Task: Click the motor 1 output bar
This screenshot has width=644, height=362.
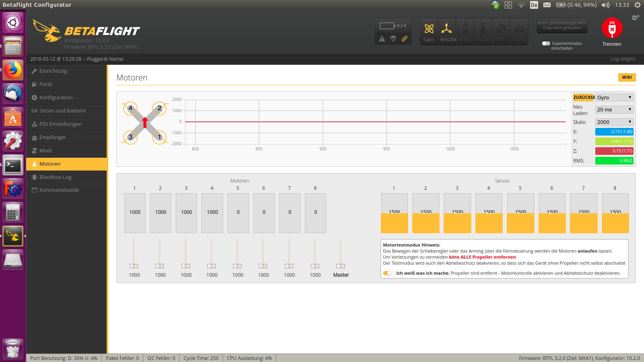Action: click(135, 213)
